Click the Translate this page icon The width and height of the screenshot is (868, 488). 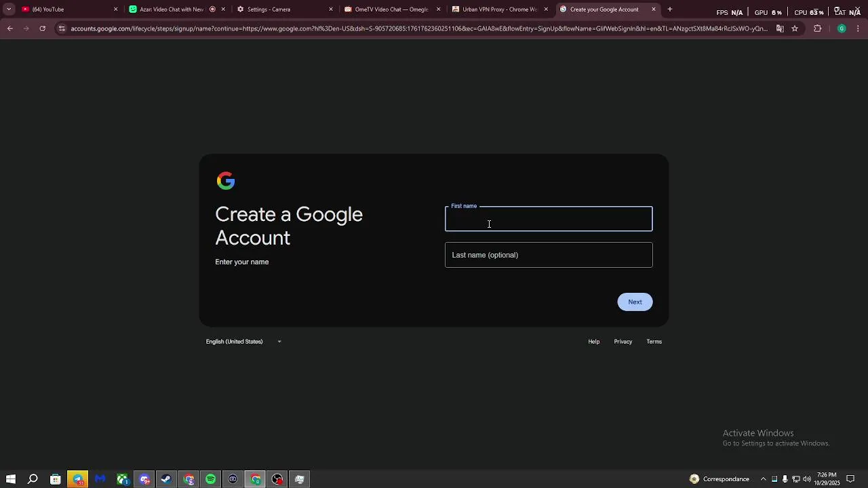(780, 28)
